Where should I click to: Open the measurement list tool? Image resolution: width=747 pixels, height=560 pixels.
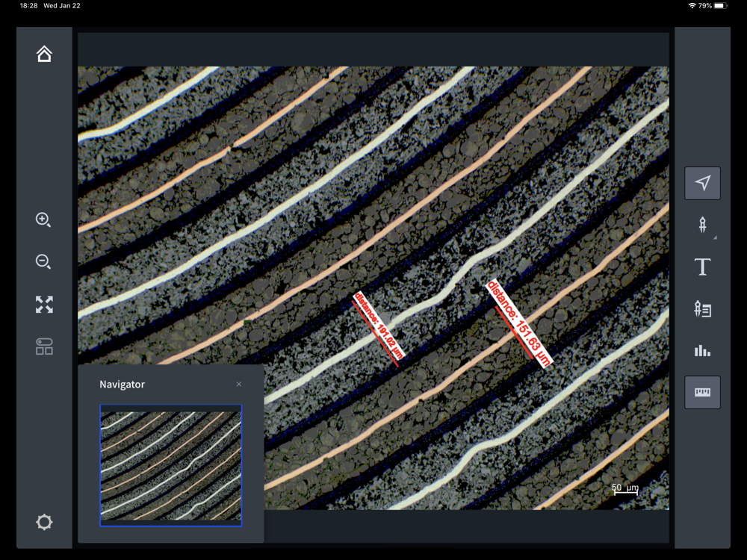tap(702, 309)
